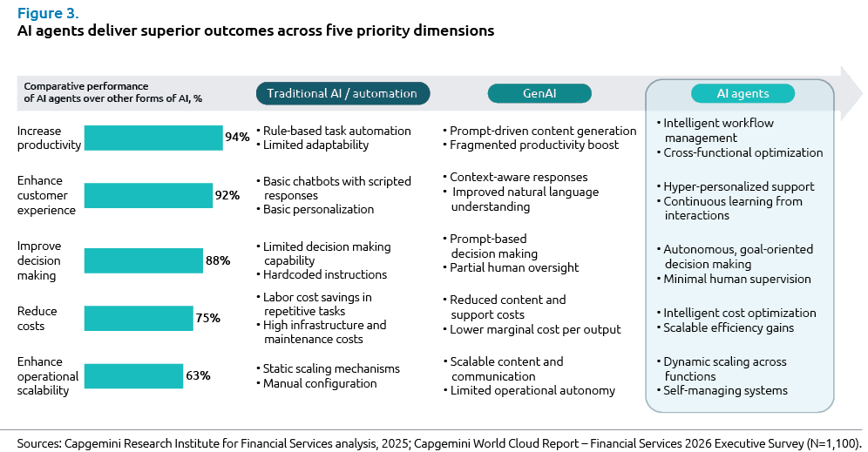
Task: Select the Enhance customer experience bar
Action: 148,195
